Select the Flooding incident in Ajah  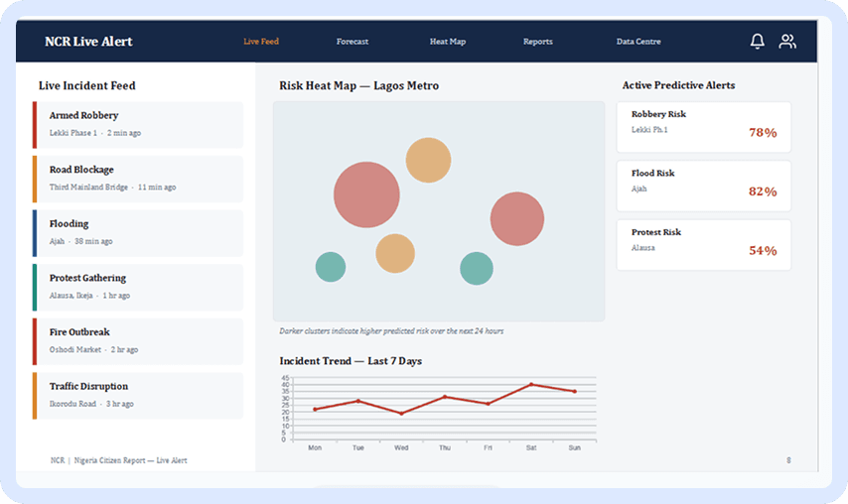tap(138, 233)
